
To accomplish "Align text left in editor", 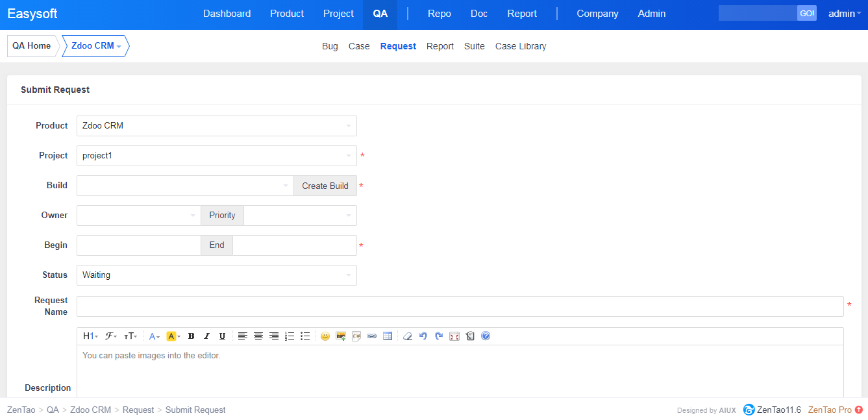I will coord(243,336).
